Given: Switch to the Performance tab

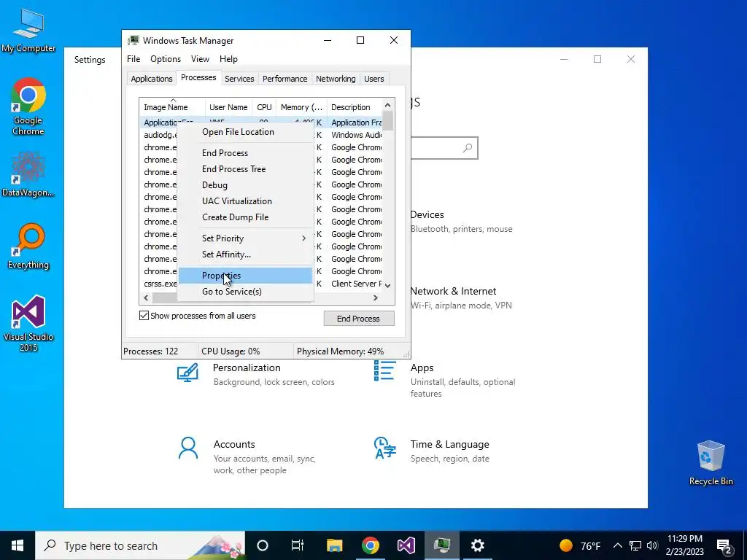Looking at the screenshot, I should 285,79.
